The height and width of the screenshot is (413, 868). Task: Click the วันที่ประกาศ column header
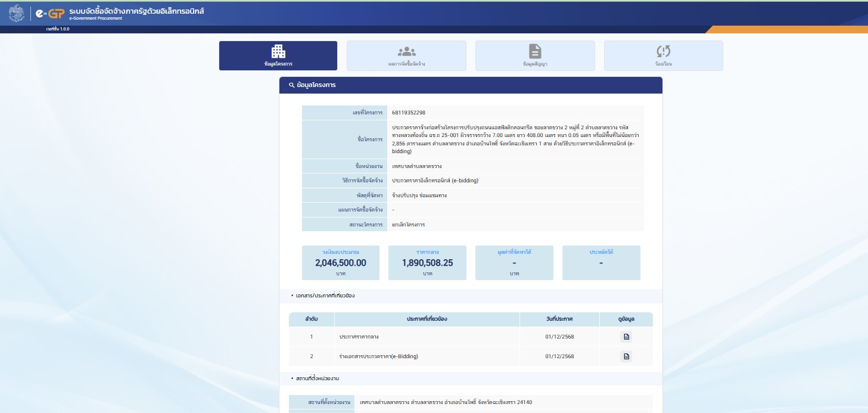pyautogui.click(x=559, y=319)
